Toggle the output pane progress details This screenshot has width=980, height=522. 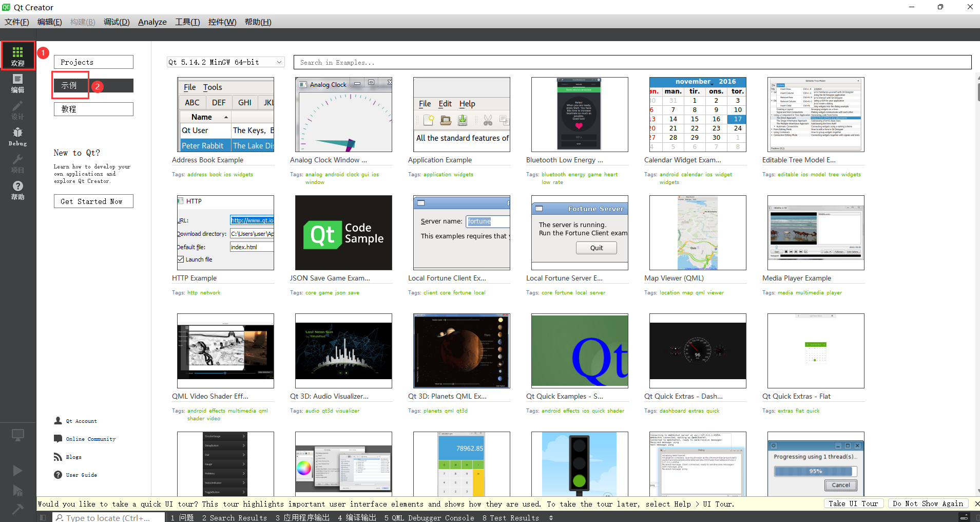pos(964,517)
